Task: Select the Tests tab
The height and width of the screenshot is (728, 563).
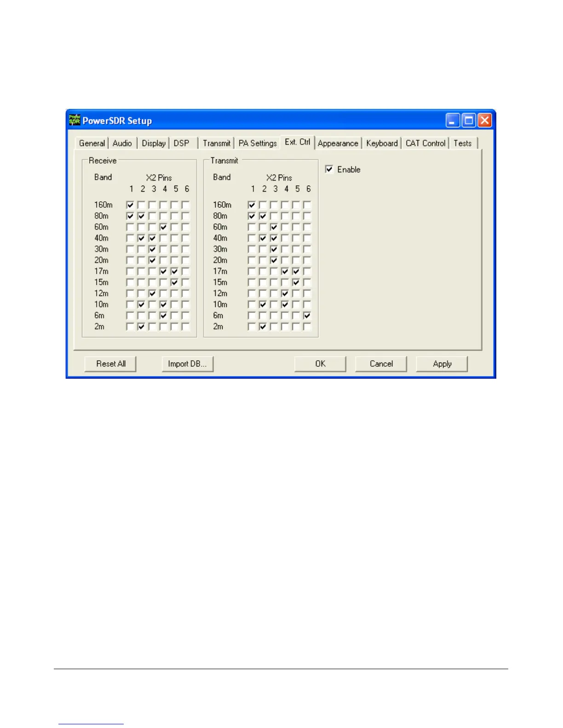Action: (463, 143)
